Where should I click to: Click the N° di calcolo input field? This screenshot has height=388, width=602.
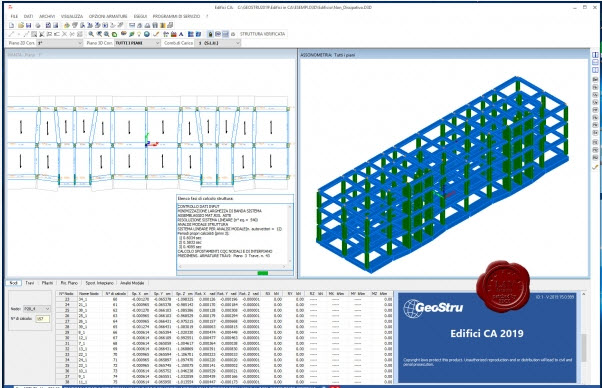point(42,319)
